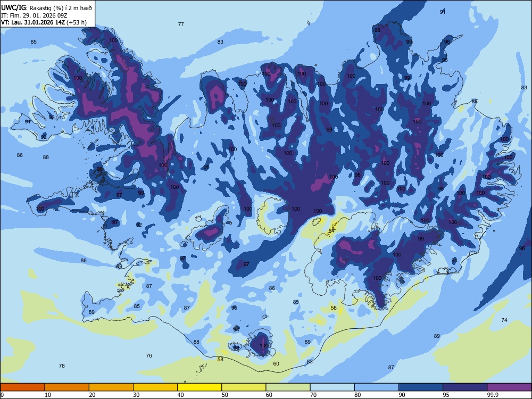Click the initial time 'IT: Fim. 29. 01. 2026 09Z'
The image size is (532, 399).
[x=34, y=15]
